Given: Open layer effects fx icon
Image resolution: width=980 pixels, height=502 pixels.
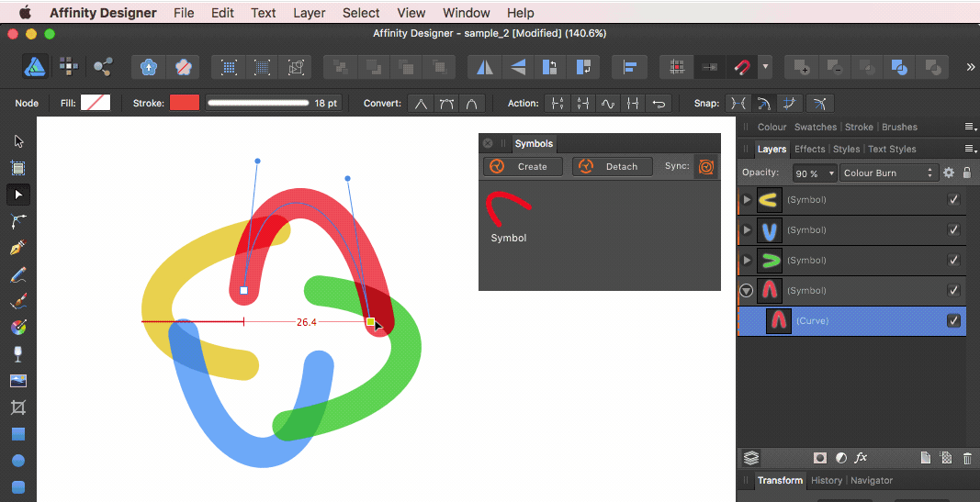Looking at the screenshot, I should [861, 458].
